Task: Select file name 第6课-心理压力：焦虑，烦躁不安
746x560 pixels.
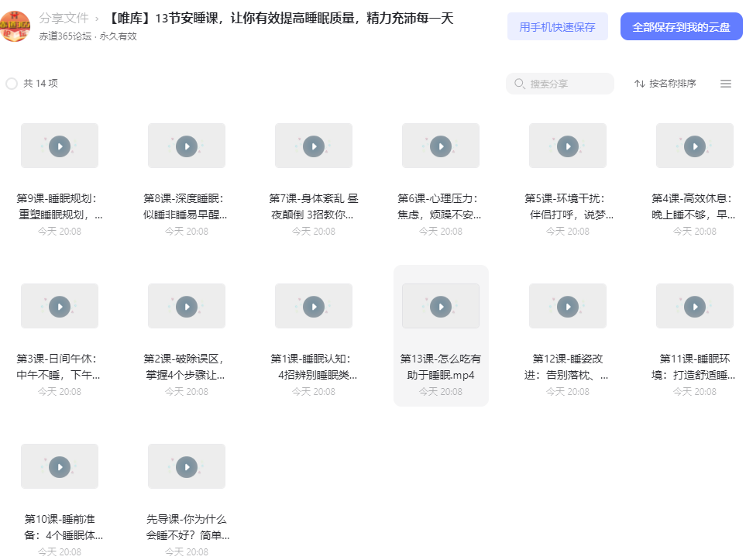Action: pos(439,207)
